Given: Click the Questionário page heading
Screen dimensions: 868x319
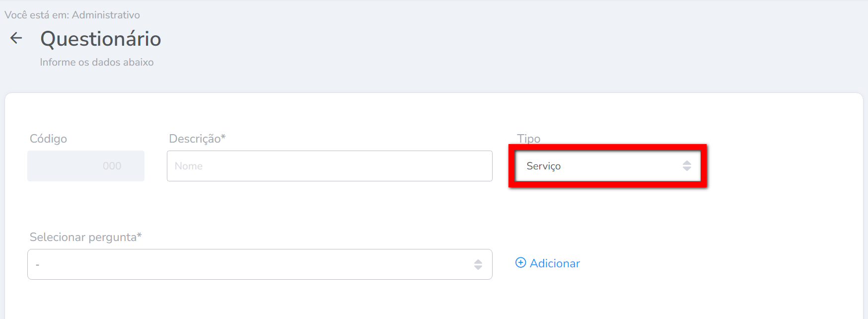Looking at the screenshot, I should (101, 39).
